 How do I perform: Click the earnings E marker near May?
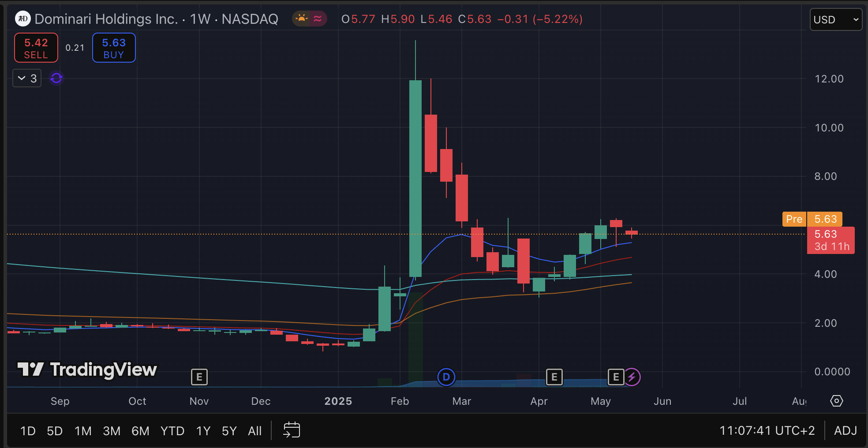point(616,377)
